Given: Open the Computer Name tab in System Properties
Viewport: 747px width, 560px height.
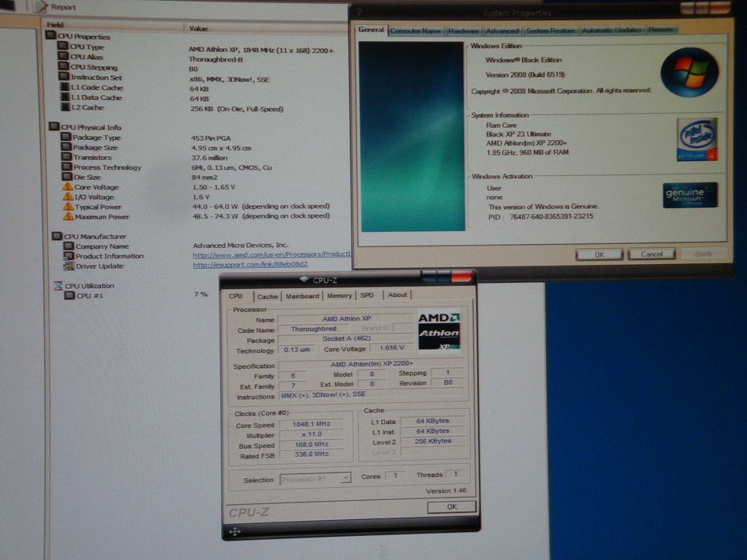Looking at the screenshot, I should 416,31.
